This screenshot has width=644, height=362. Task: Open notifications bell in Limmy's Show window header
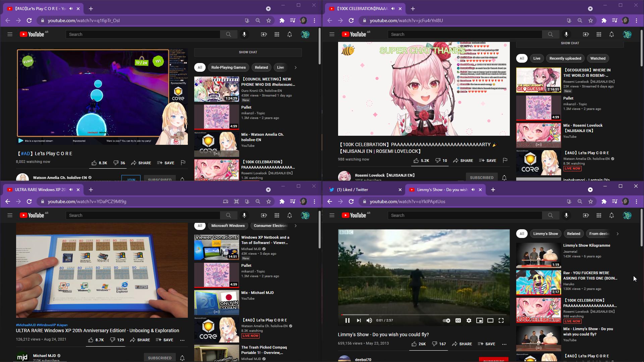click(611, 215)
